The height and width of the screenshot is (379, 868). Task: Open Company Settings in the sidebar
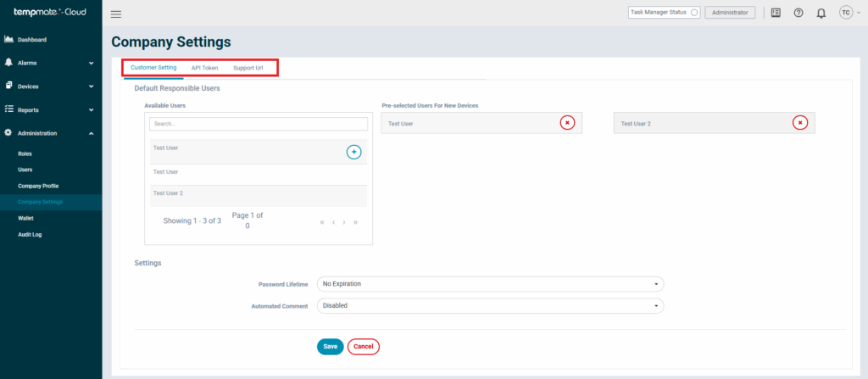[41, 202]
